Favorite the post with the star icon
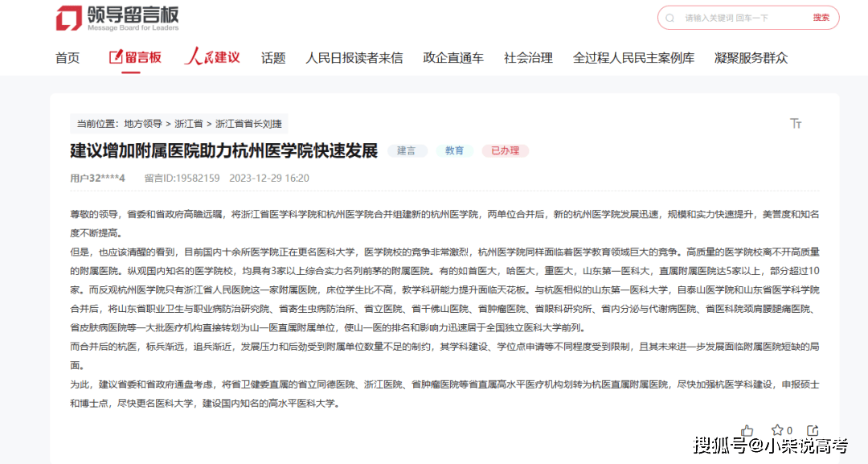Image resolution: width=868 pixels, height=464 pixels. tap(778, 430)
